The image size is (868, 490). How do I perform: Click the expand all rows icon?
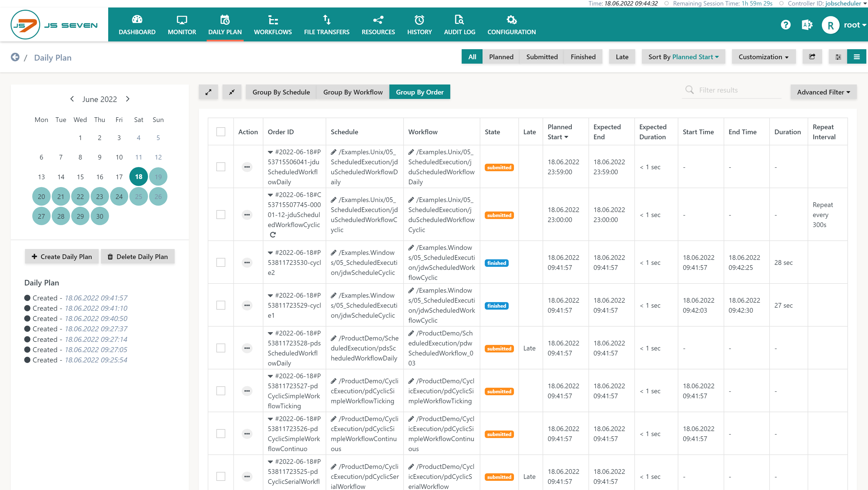(208, 92)
